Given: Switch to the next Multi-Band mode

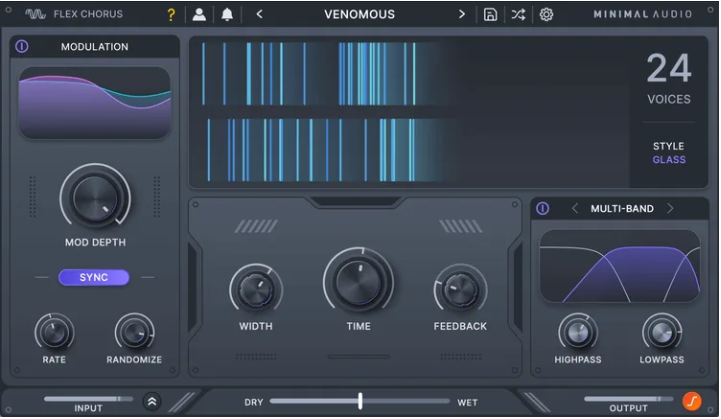Looking at the screenshot, I should [670, 209].
